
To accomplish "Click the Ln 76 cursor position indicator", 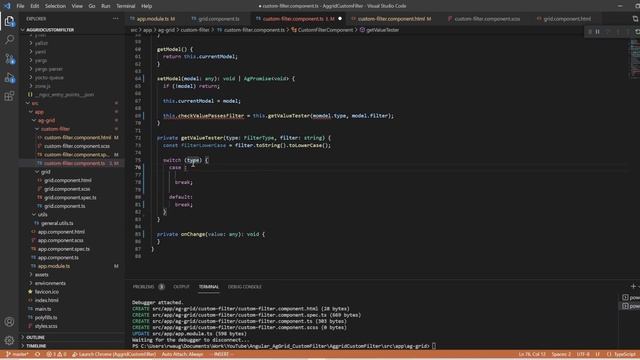I will [x=532, y=354].
